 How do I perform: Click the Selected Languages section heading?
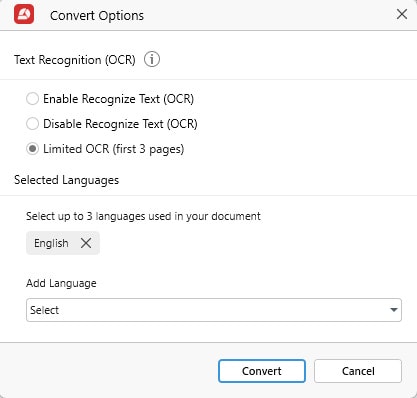(x=66, y=180)
